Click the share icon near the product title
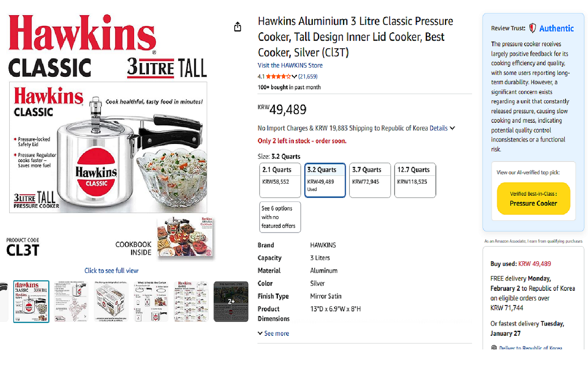Image resolution: width=588 pixels, height=368 pixels. coord(237,27)
